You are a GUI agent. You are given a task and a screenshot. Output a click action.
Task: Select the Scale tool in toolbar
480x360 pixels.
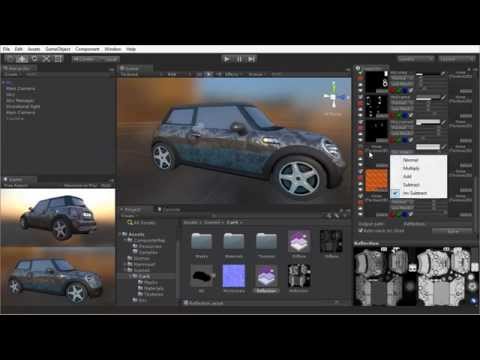point(46,59)
